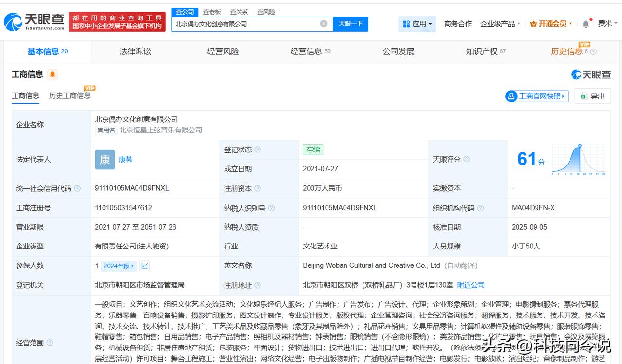Click the help icon next to 纳税人识别号
The width and height of the screenshot is (622, 364).
pyautogui.click(x=271, y=208)
